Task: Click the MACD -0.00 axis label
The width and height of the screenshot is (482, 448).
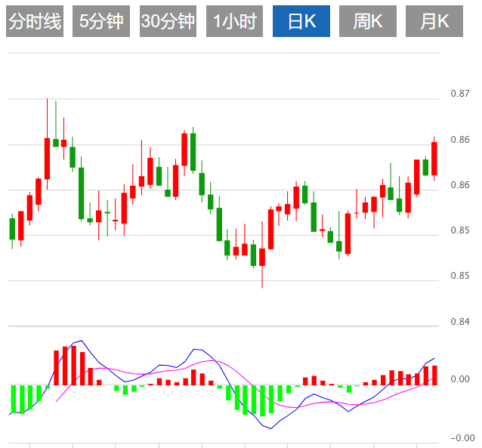Action: pos(462,438)
